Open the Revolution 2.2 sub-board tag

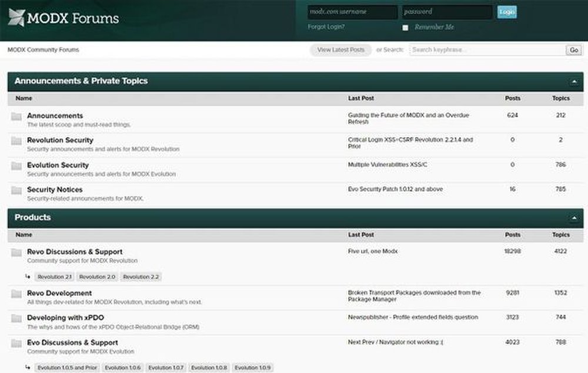coord(141,277)
